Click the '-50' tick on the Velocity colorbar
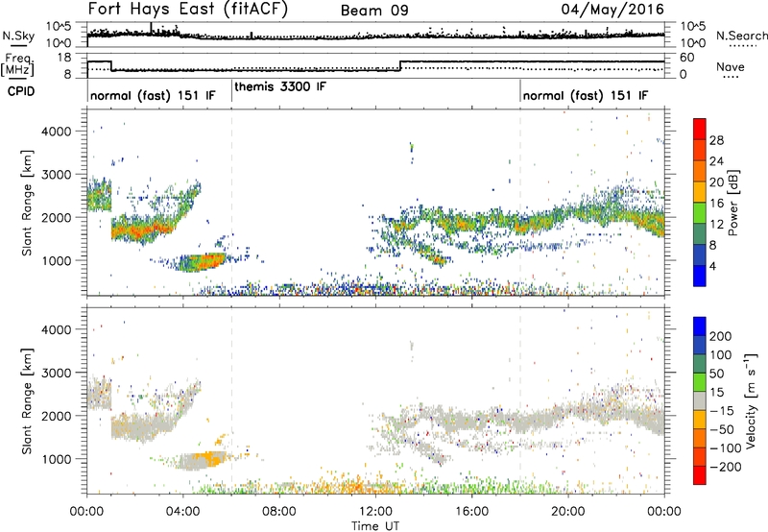 [x=722, y=429]
